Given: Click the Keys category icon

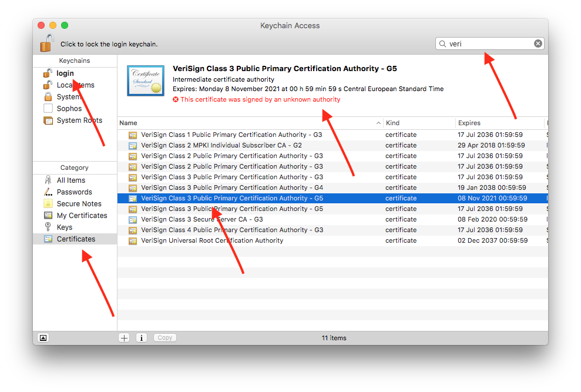Looking at the screenshot, I should click(48, 227).
